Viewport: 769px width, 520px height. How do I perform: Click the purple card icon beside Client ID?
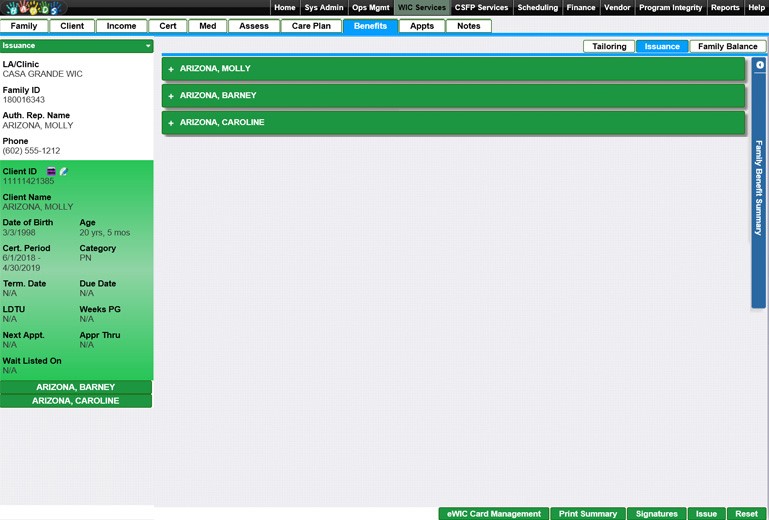[x=52, y=172]
